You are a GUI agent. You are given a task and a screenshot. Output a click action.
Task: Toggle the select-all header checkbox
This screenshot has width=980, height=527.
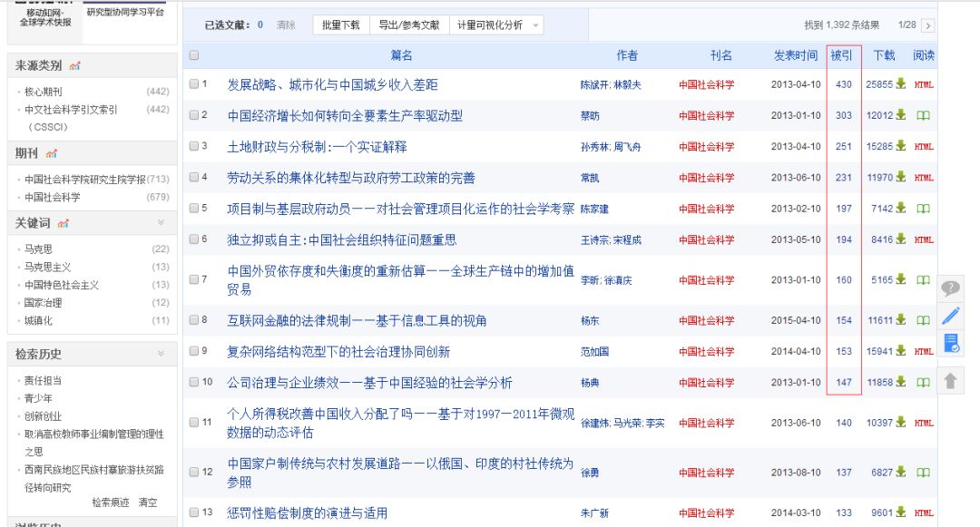tap(194, 55)
